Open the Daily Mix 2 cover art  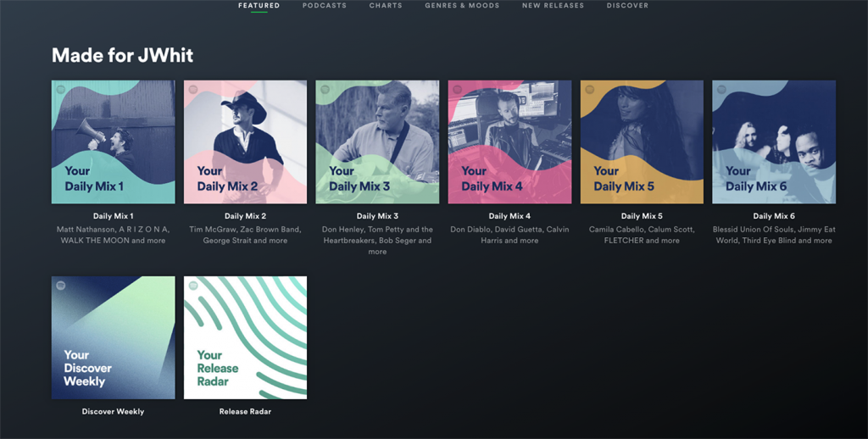coord(245,142)
